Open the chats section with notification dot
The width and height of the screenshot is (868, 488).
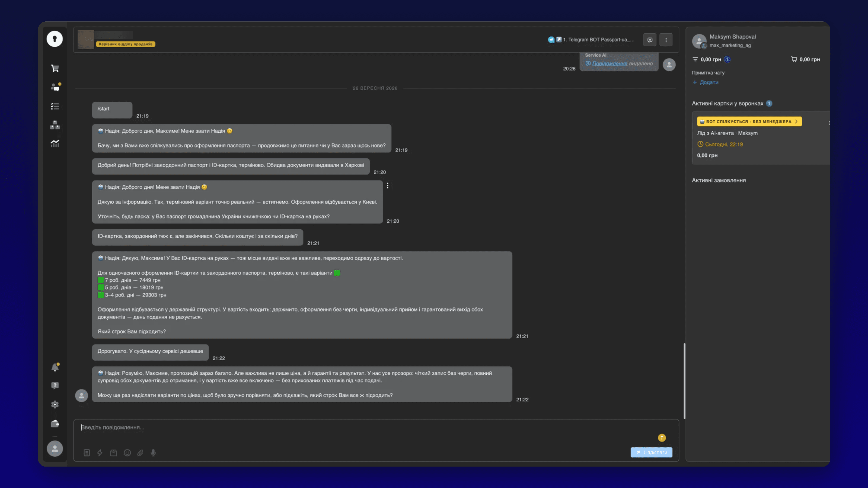pos(56,87)
